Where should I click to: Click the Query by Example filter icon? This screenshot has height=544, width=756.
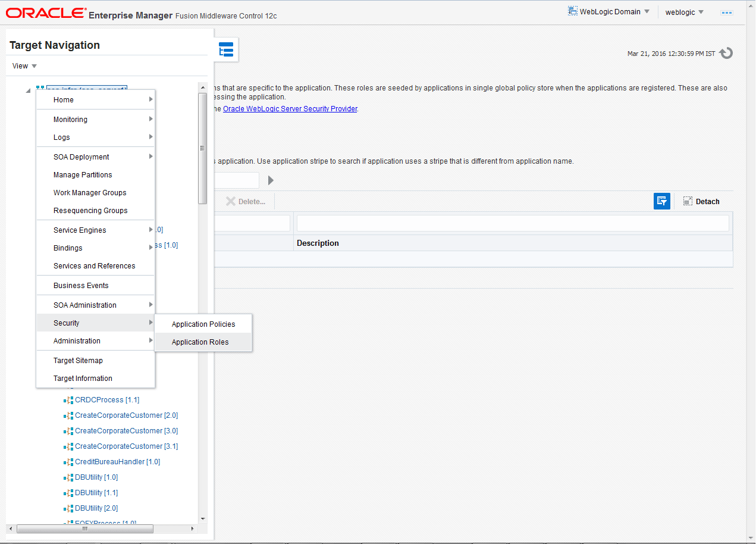pyautogui.click(x=662, y=201)
